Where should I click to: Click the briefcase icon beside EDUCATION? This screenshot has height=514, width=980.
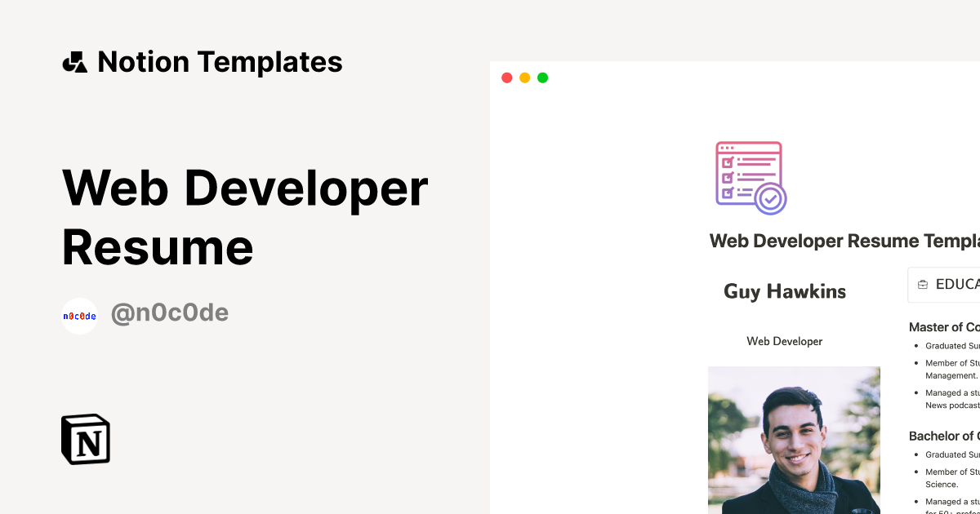tap(923, 285)
